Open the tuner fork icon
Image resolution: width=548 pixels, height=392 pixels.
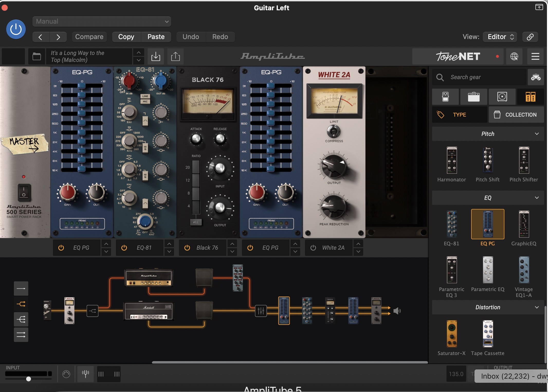tap(86, 374)
